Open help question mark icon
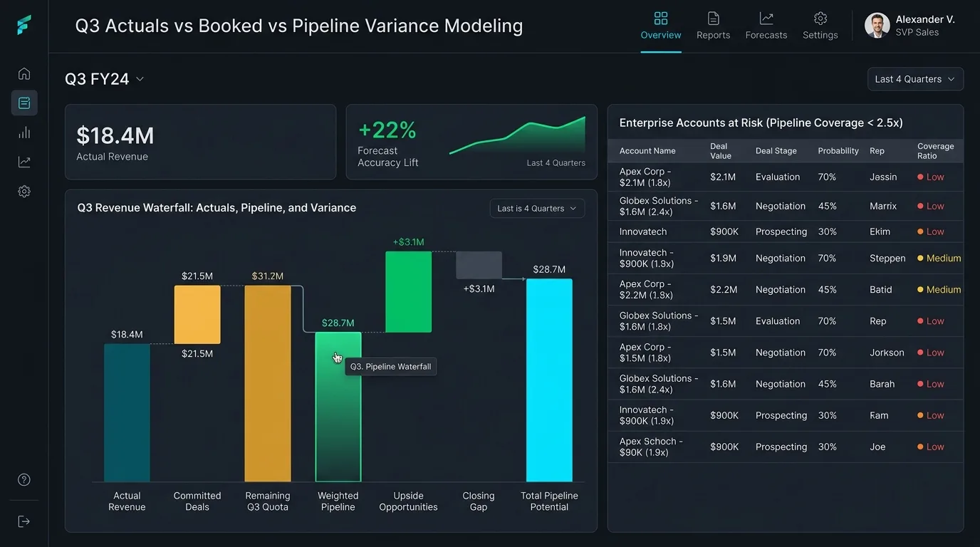980x547 pixels. pos(24,479)
